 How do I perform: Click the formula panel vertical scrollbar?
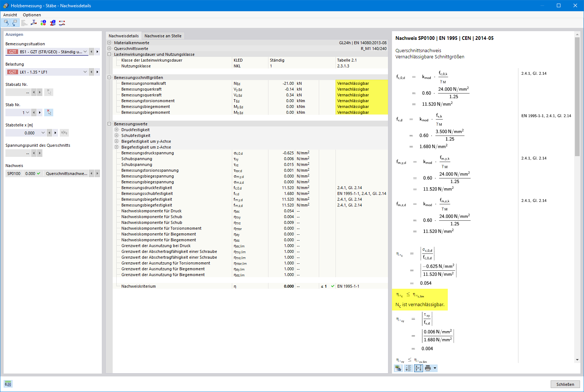click(577, 97)
